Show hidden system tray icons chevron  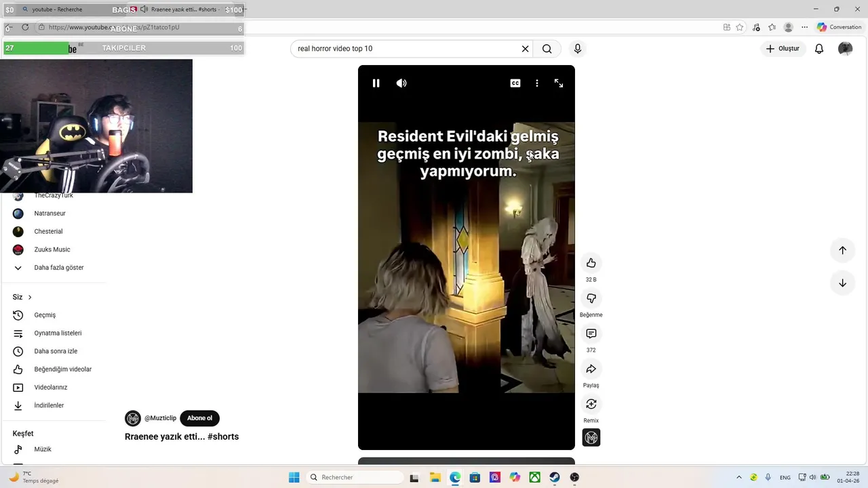[x=739, y=477]
